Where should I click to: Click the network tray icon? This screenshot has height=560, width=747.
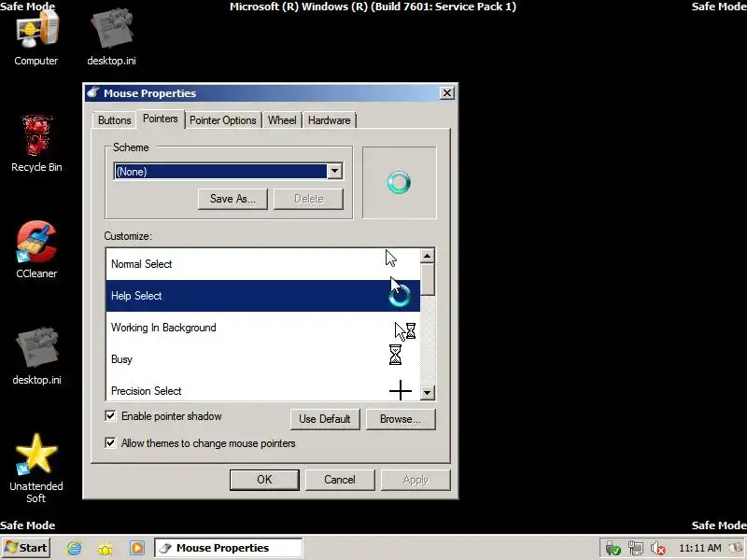pyautogui.click(x=635, y=549)
